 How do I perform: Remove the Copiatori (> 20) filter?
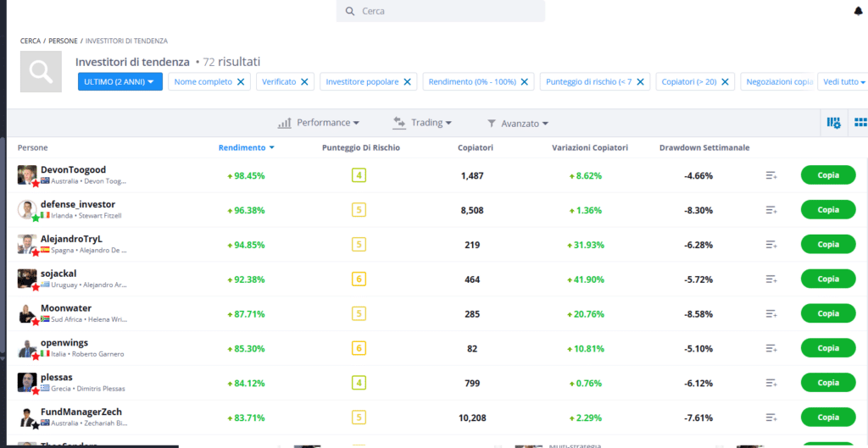725,81
